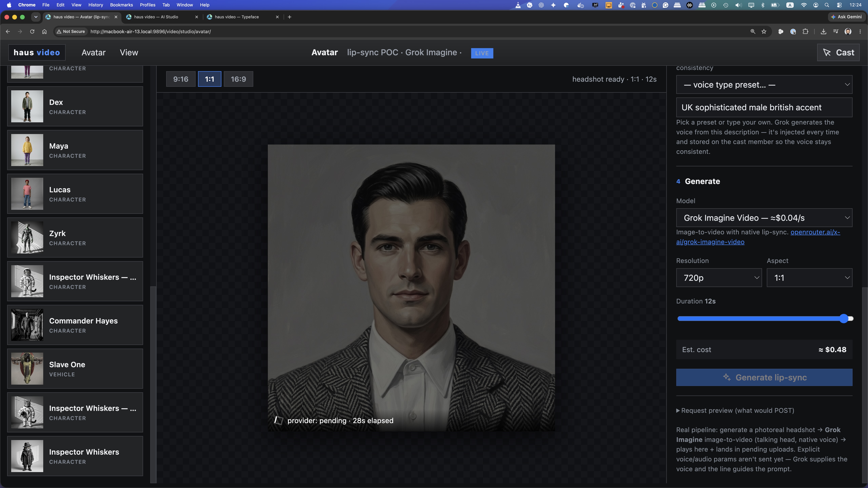The width and height of the screenshot is (868, 488).
Task: Click the Chrome back arrow
Action: (8, 31)
